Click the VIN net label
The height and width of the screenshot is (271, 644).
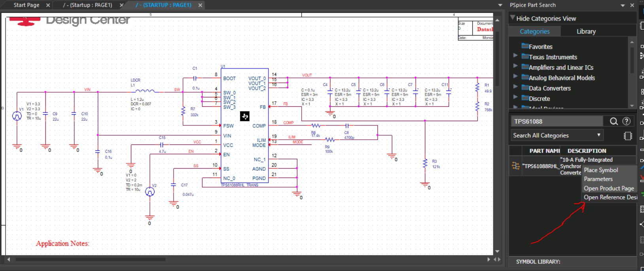[x=87, y=89]
